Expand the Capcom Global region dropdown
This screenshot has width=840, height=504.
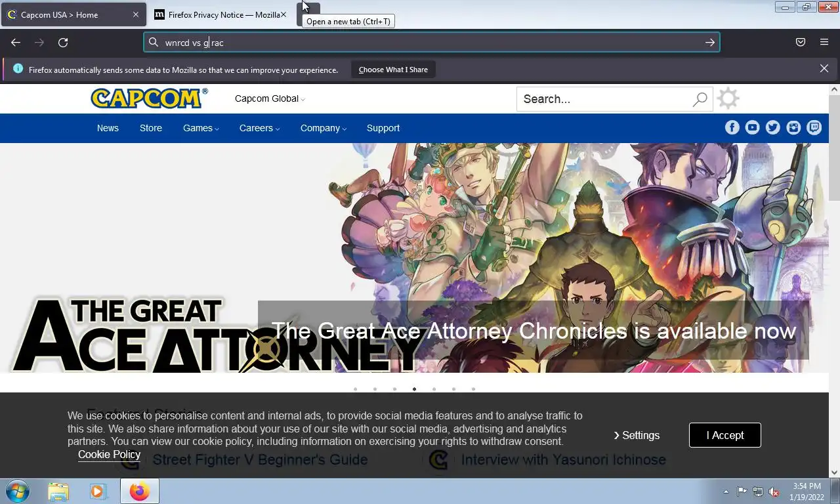click(270, 98)
